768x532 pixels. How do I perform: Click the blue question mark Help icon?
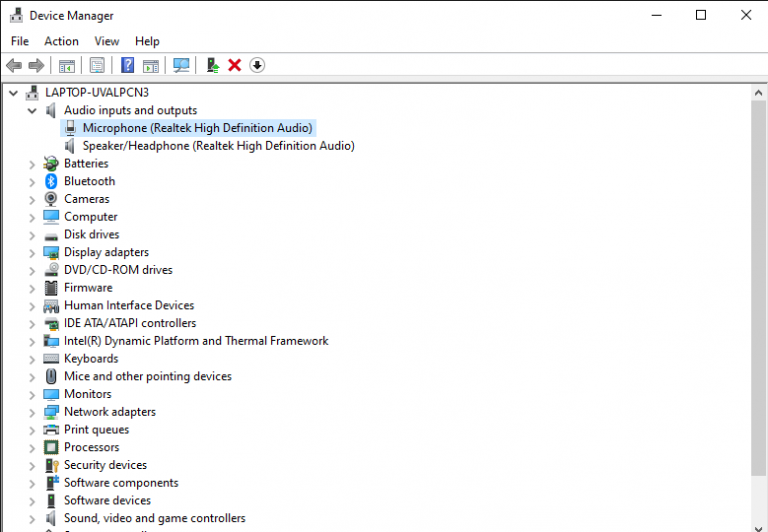coord(128,65)
